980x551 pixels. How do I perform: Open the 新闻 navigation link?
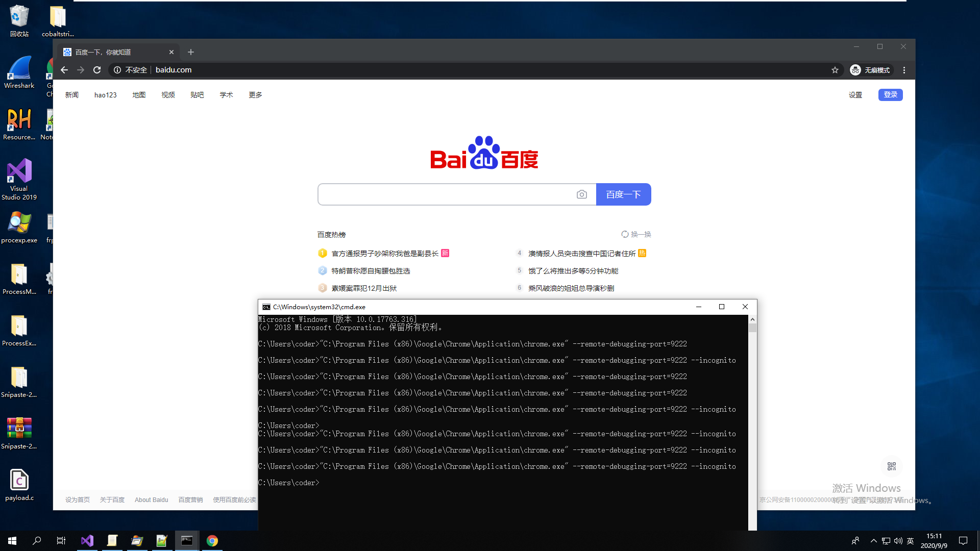(72, 95)
